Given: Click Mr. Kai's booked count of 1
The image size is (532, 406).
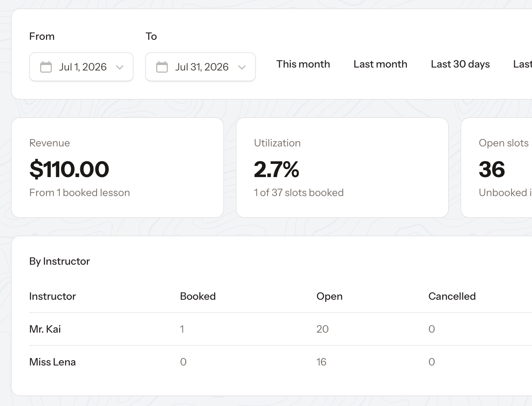Looking at the screenshot, I should [182, 329].
